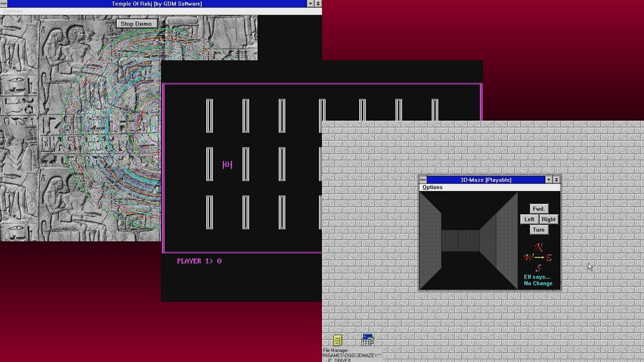Screen dimensions: 644x362
Task: Open the Options menu in 3D-Maze
Action: point(433,187)
